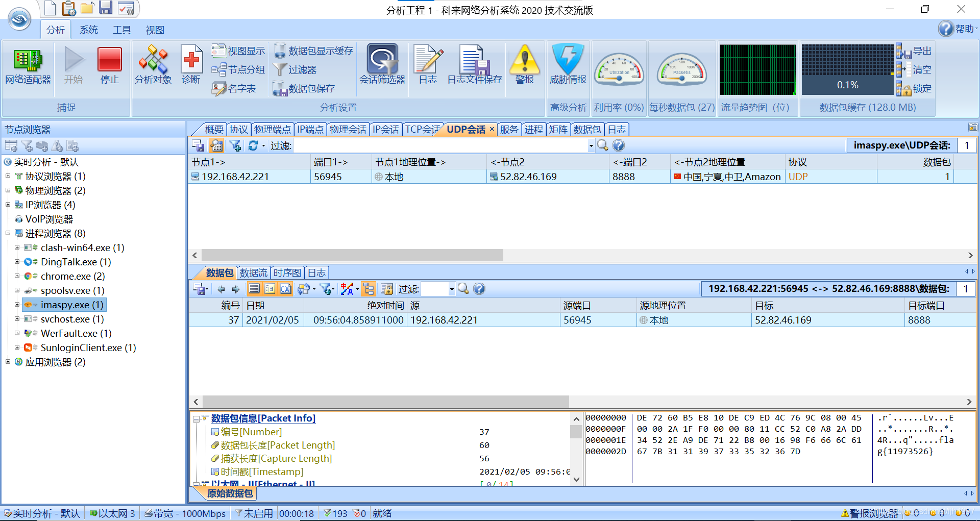
Task: Open the UDP conversation filter dropdown arrow
Action: coord(591,146)
